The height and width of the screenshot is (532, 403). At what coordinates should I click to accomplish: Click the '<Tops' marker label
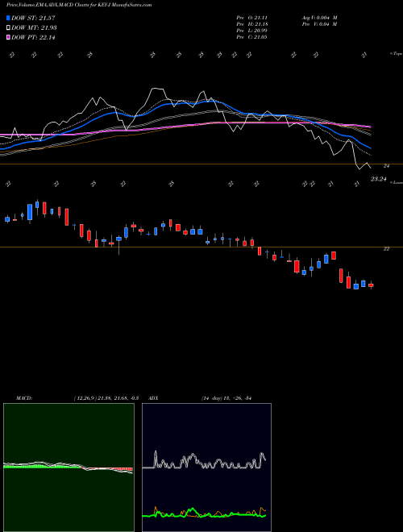click(396, 54)
